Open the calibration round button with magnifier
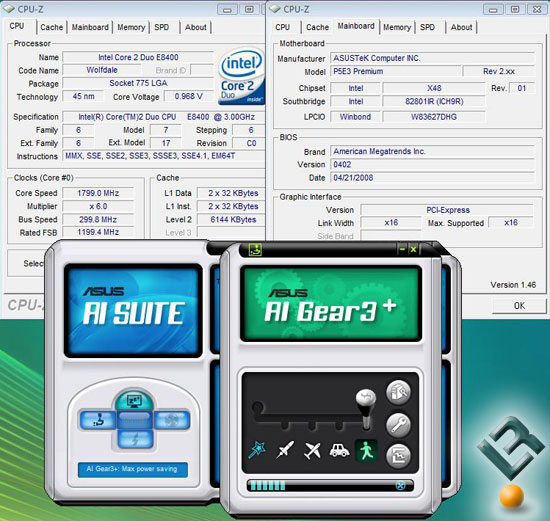The image size is (550, 521). click(x=398, y=393)
